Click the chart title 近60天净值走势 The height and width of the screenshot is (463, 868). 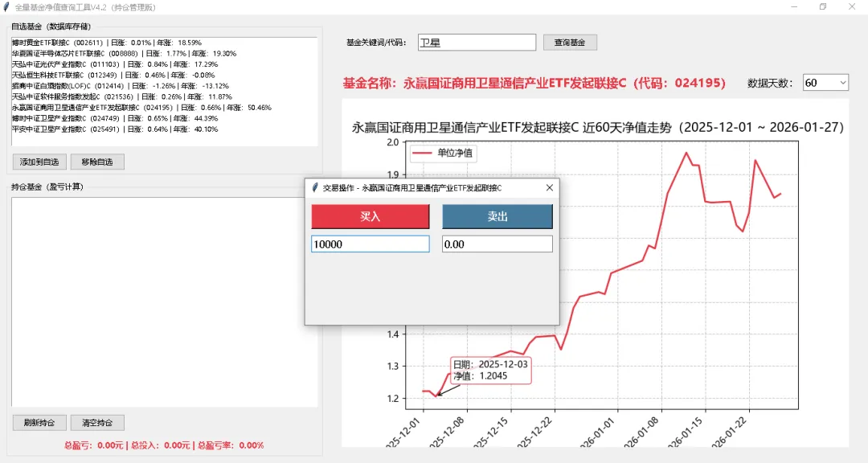pos(598,127)
